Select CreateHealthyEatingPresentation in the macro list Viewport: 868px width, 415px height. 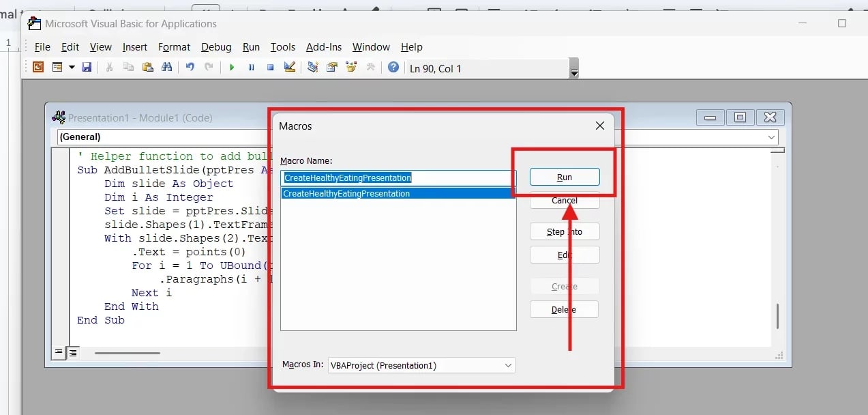point(398,193)
